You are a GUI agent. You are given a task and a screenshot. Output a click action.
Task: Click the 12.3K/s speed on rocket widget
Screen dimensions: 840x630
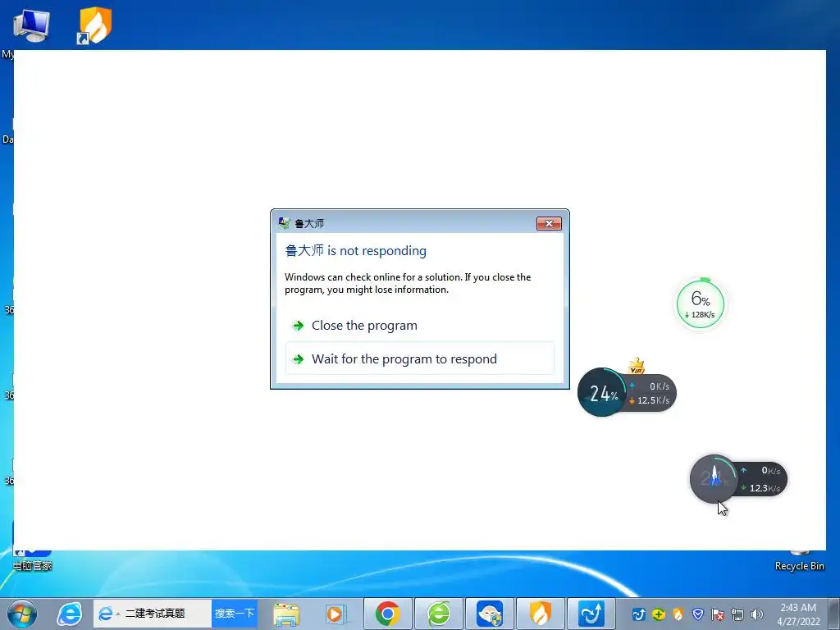coord(760,488)
